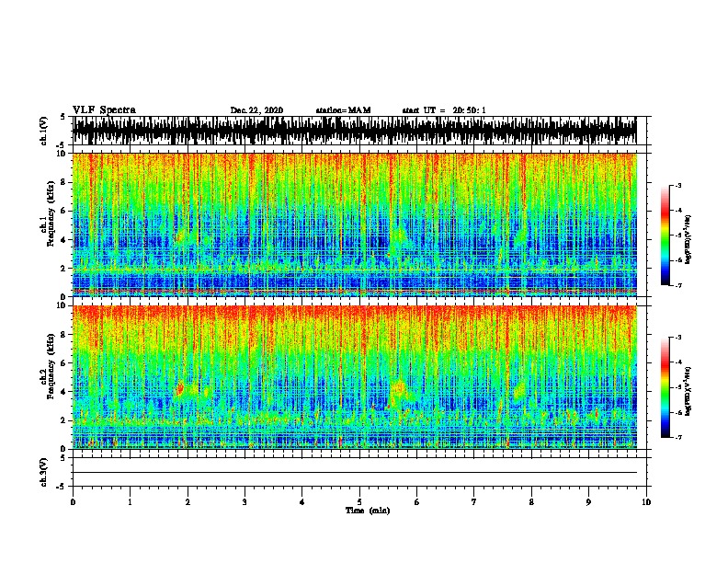Image resolution: width=728 pixels, height=563 pixels.
Task: Click the "10" tick label on the time axis
Action: click(646, 502)
